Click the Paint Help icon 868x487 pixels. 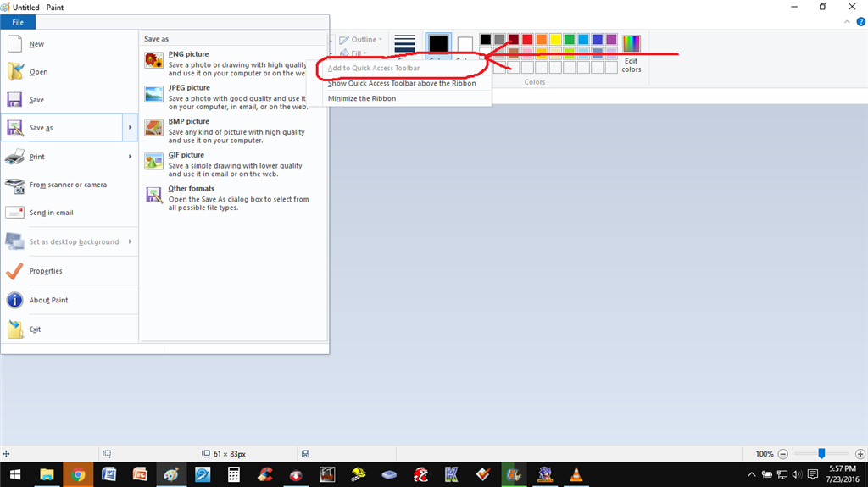click(x=861, y=22)
